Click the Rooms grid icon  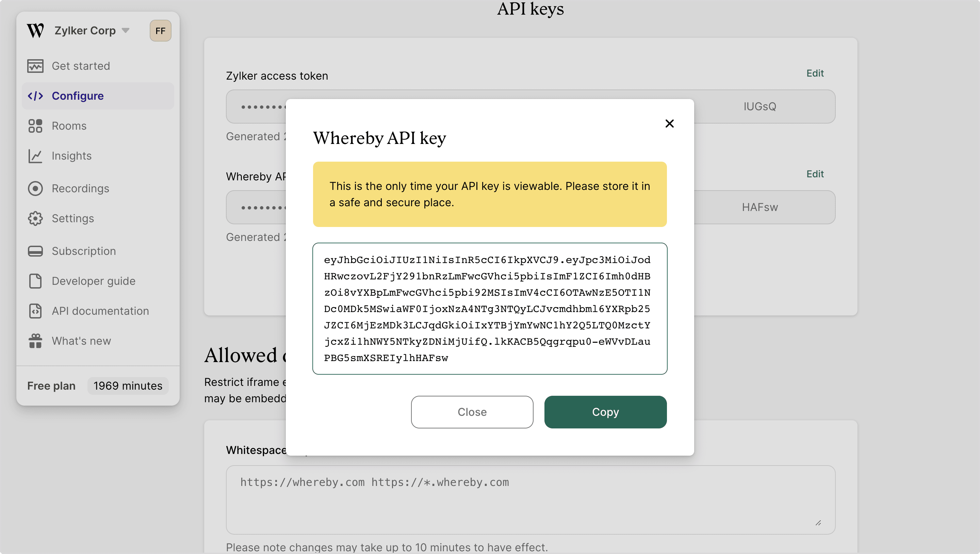click(x=35, y=126)
